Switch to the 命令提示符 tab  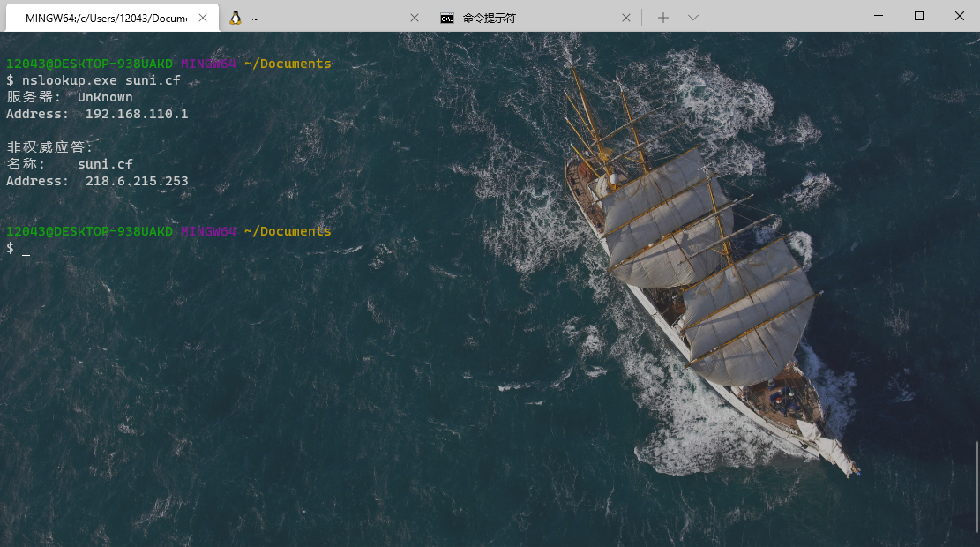pyautogui.click(x=536, y=19)
